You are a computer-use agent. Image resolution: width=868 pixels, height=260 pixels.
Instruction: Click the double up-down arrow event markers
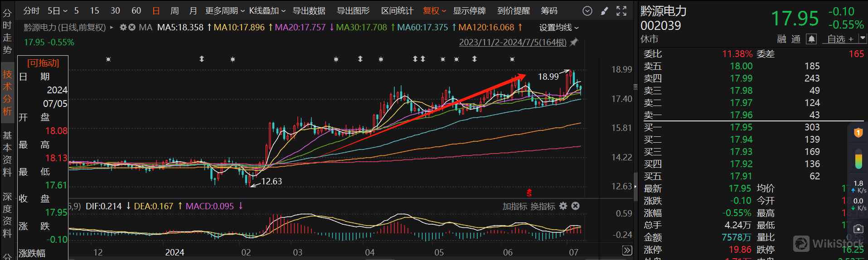click(419, 59)
